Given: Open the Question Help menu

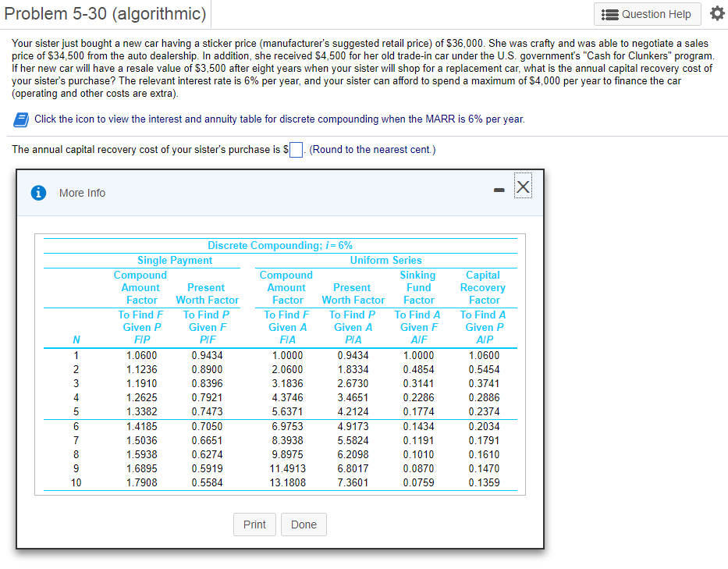Looking at the screenshot, I should click(x=647, y=14).
